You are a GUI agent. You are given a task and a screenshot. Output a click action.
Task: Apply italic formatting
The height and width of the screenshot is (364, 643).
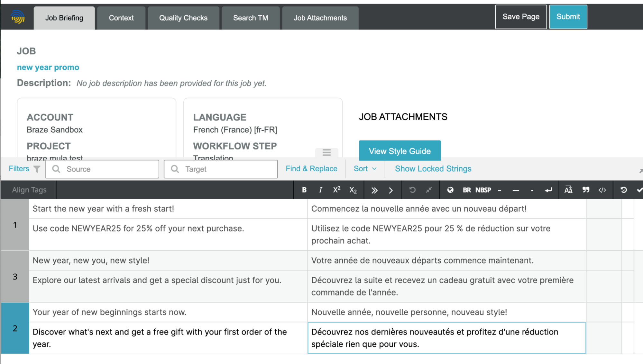pyautogui.click(x=320, y=190)
